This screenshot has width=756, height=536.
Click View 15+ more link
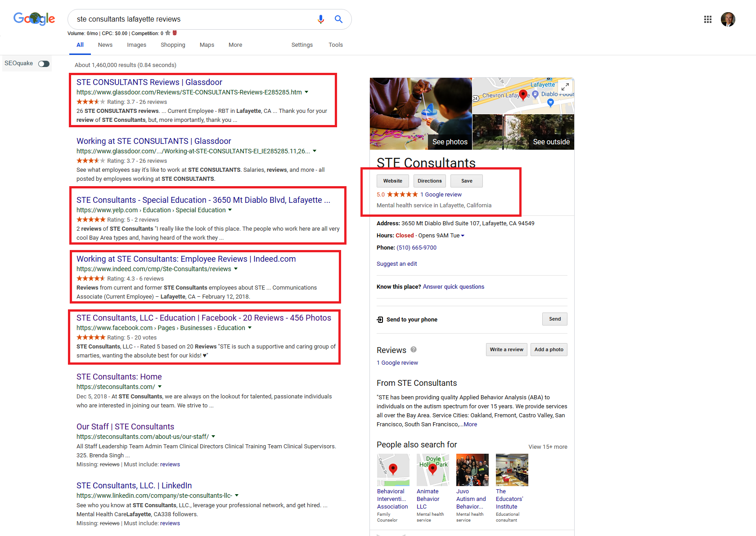point(548,447)
